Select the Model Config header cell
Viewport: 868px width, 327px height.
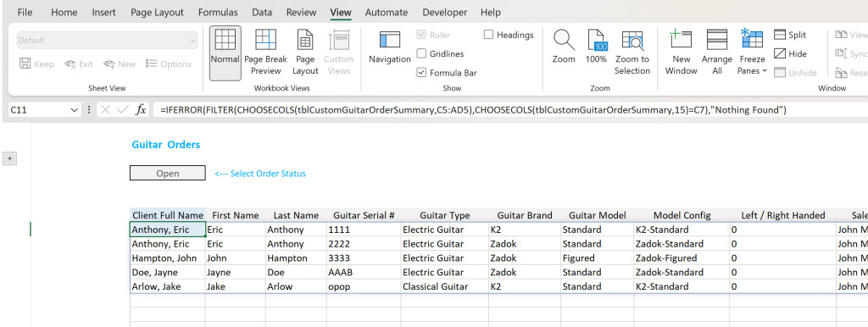coord(682,215)
